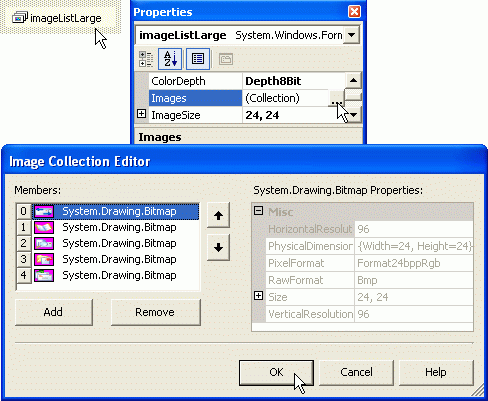This screenshot has width=488, height=401.
Task: Open the Images collection ellipsis button
Action: 336,98
